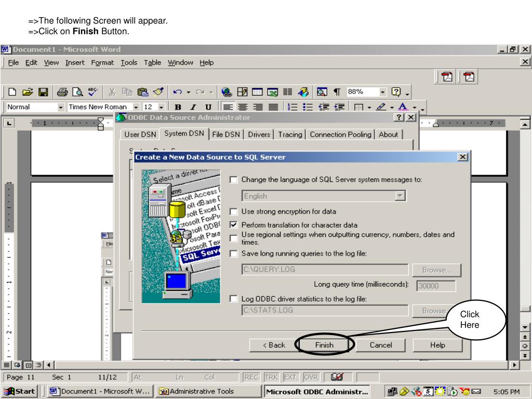Toggle the Drawing toolbar icon
The width and height of the screenshot is (532, 399).
pos(303,92)
